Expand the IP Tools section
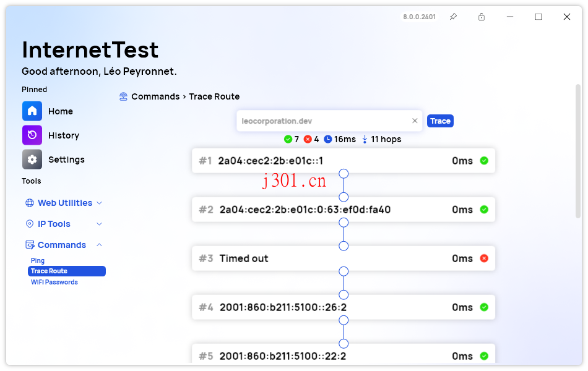Image resolution: width=588 pixels, height=371 pixels. (99, 223)
